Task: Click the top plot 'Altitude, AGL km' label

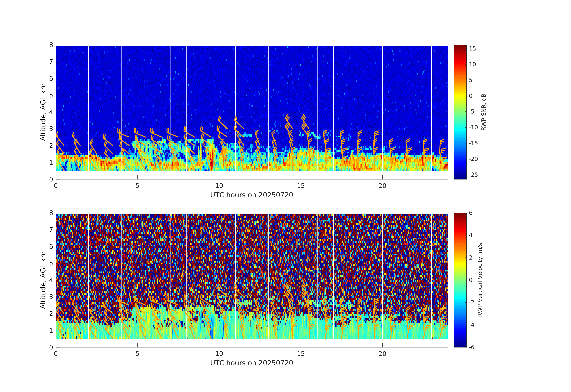Action: [43, 112]
